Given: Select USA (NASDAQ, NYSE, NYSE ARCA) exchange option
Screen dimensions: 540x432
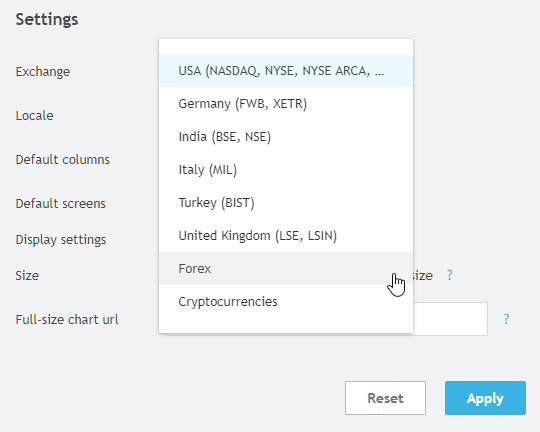Looking at the screenshot, I should coord(286,71).
